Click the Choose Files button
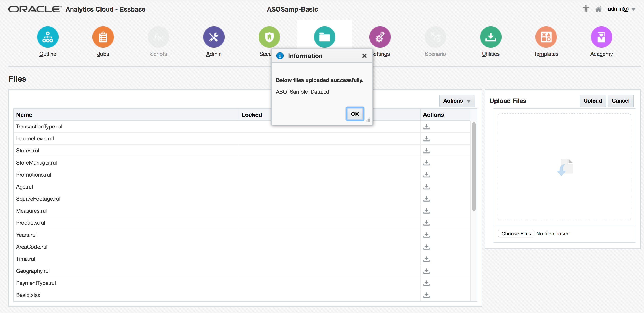The width and height of the screenshot is (644, 313). click(516, 234)
